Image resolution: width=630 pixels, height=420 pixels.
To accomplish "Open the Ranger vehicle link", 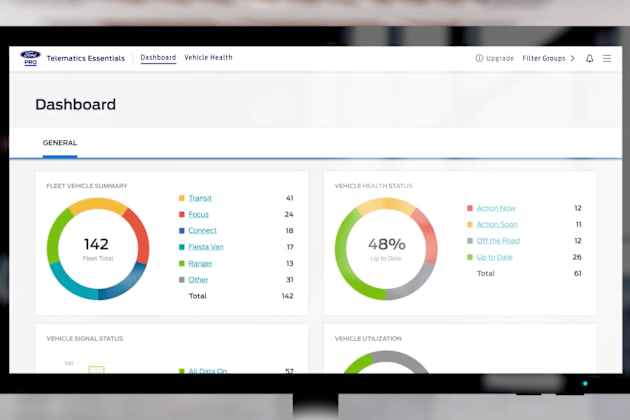I will coord(200,264).
